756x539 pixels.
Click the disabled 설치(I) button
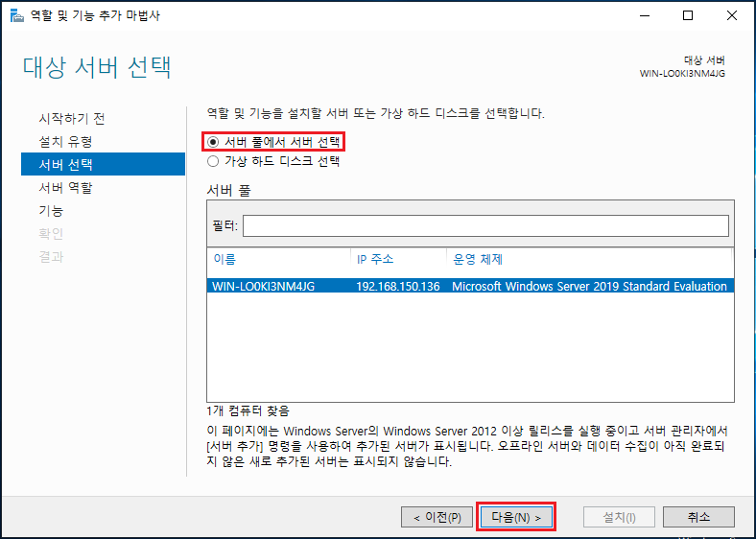click(x=619, y=517)
